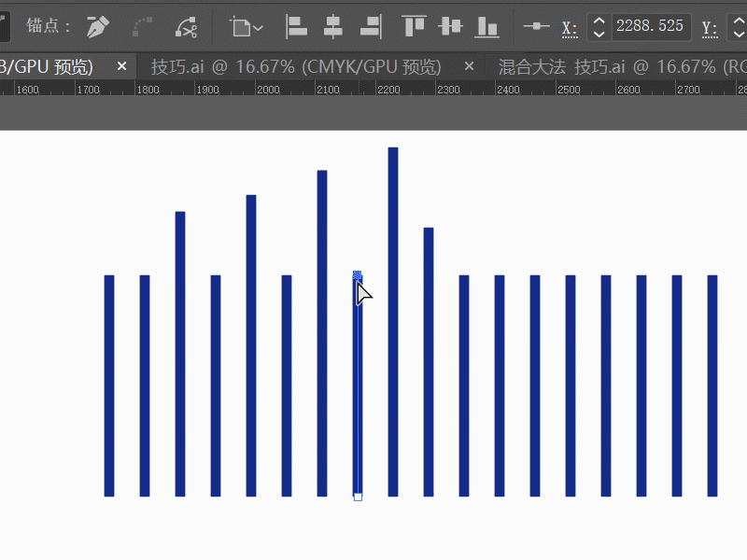Image resolution: width=747 pixels, height=560 pixels.
Task: Select the tallest blue bar
Action: [x=393, y=322]
